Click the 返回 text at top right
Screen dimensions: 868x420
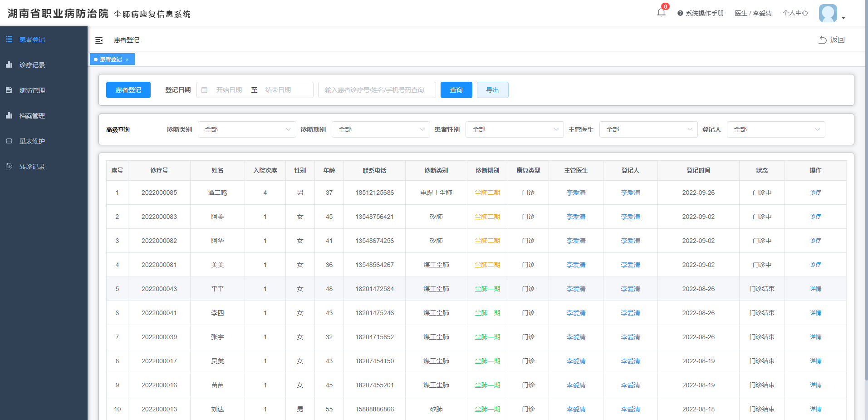[838, 40]
